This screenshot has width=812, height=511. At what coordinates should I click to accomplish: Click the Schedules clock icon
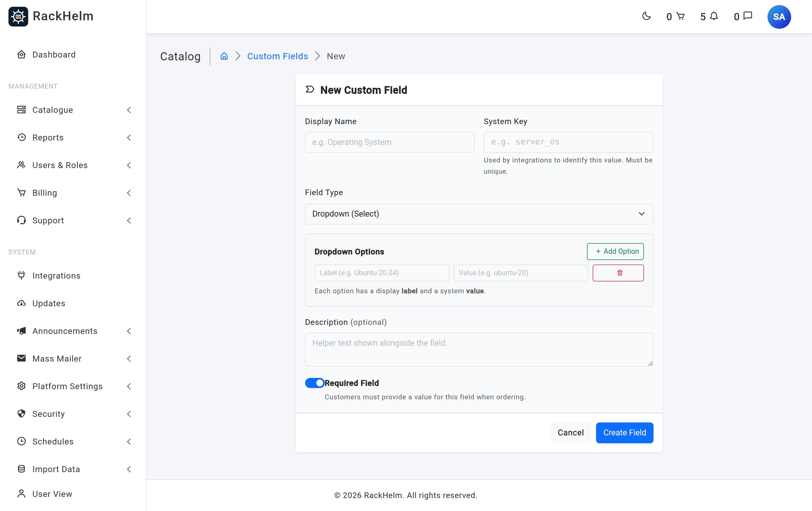point(21,441)
